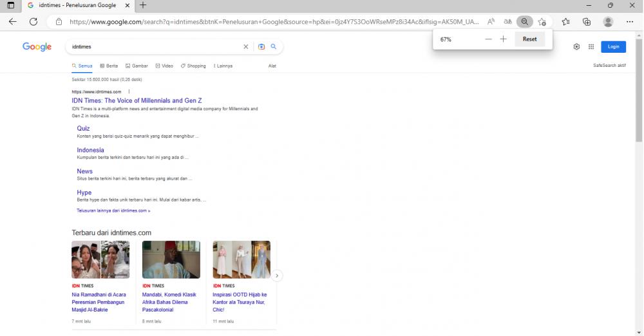The width and height of the screenshot is (644, 336).
Task: Switch to the Berita tab
Action: [109, 66]
